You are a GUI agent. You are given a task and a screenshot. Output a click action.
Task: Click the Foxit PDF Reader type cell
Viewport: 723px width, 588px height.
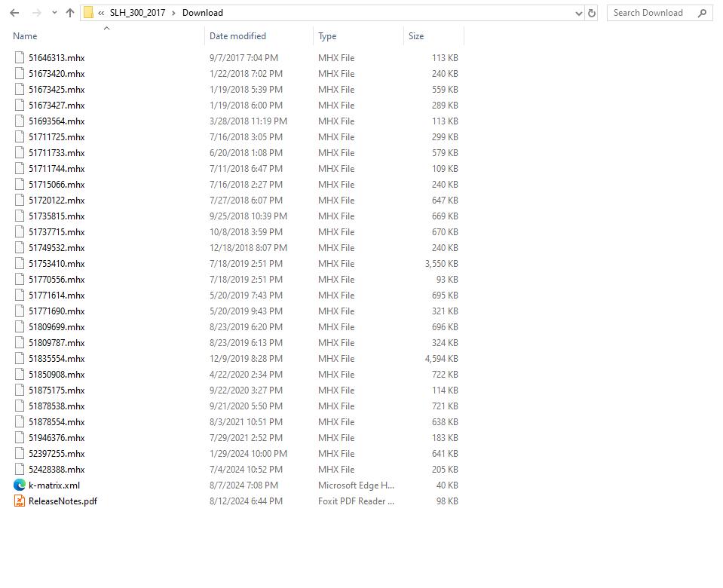(x=356, y=501)
